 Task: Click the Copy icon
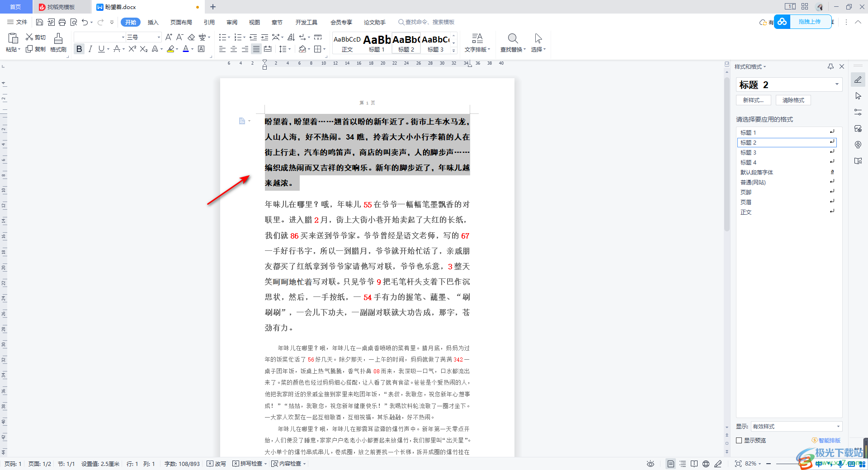tap(29, 49)
